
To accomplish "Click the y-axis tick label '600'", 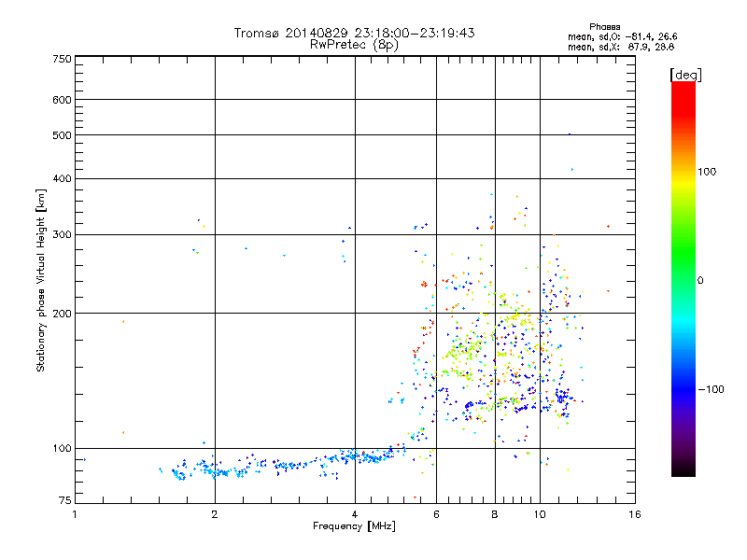I will 62,100.
